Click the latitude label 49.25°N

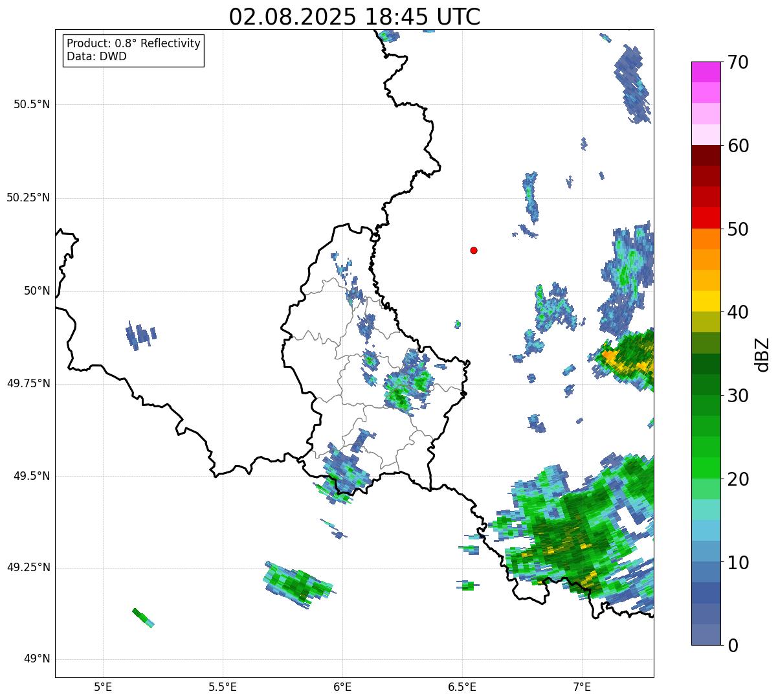(x=28, y=567)
